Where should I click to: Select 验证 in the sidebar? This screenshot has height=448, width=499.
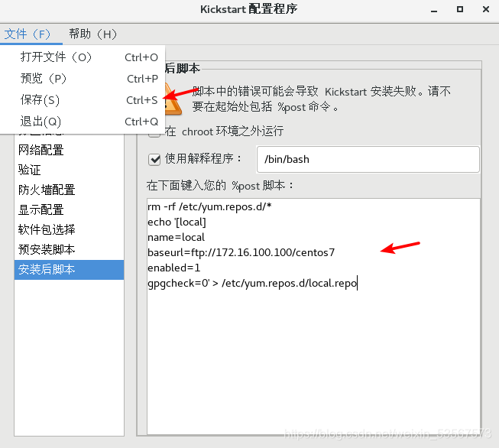coord(69,170)
